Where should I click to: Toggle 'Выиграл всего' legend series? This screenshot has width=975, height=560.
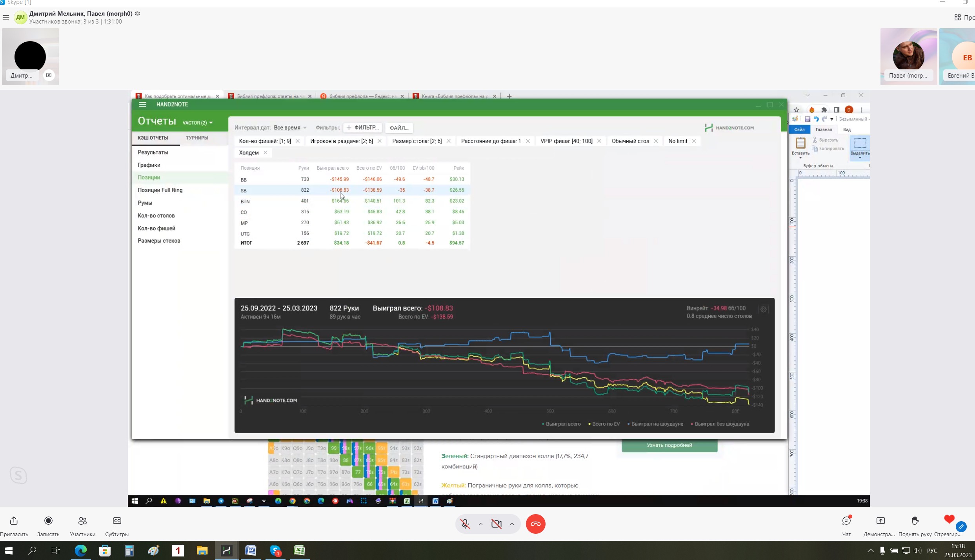[x=562, y=424]
